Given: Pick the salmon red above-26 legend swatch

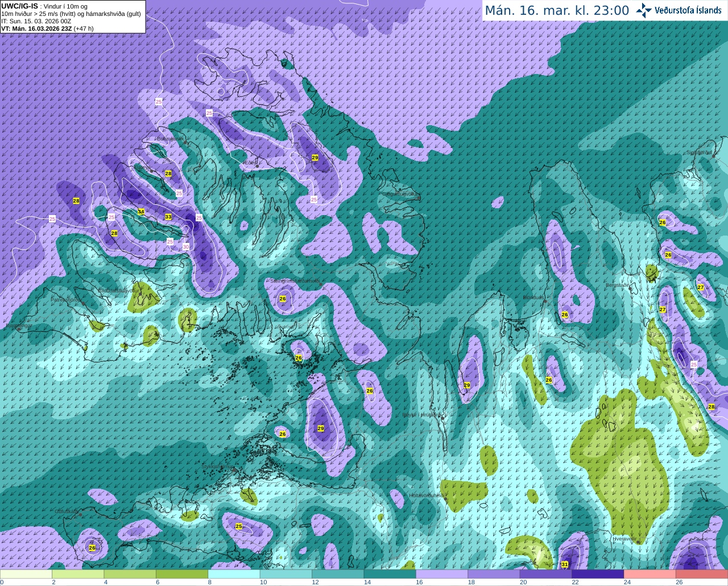Looking at the screenshot, I should point(702,574).
